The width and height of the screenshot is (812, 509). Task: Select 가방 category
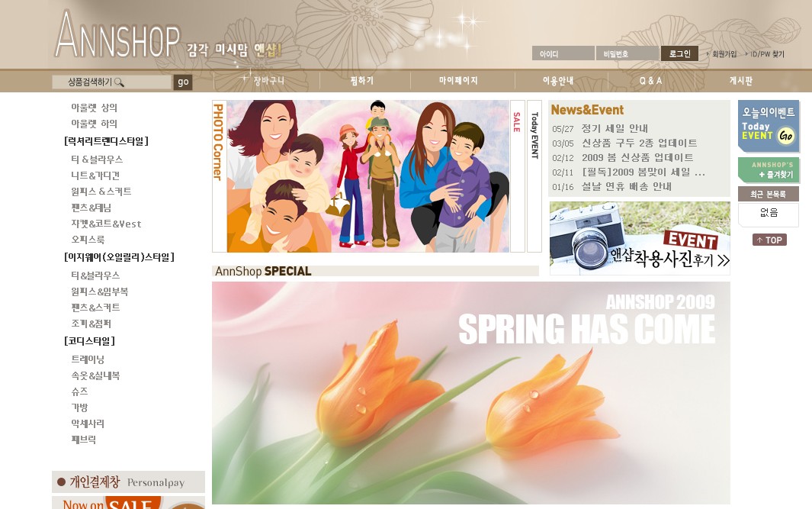(80, 408)
